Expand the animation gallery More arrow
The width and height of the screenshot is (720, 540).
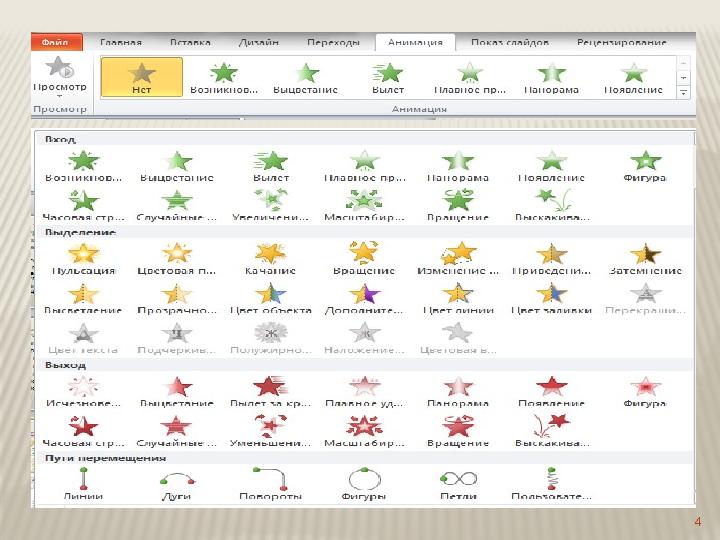[683, 92]
